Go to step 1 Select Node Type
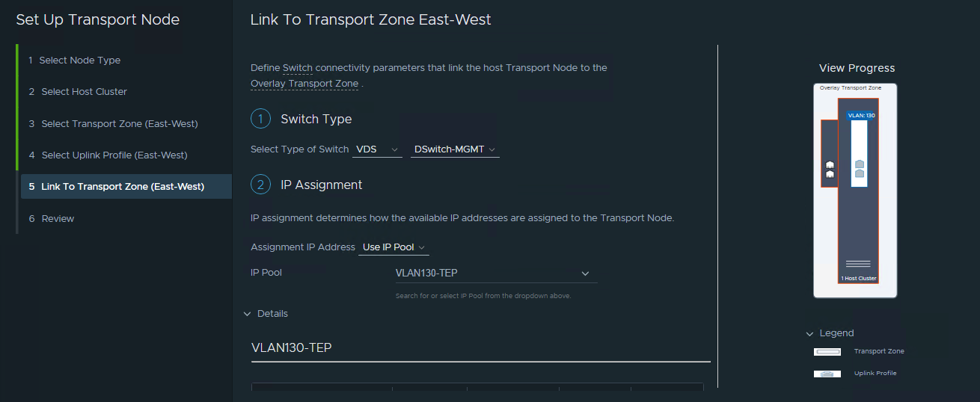Screen dimensions: 980x402 click(80, 61)
